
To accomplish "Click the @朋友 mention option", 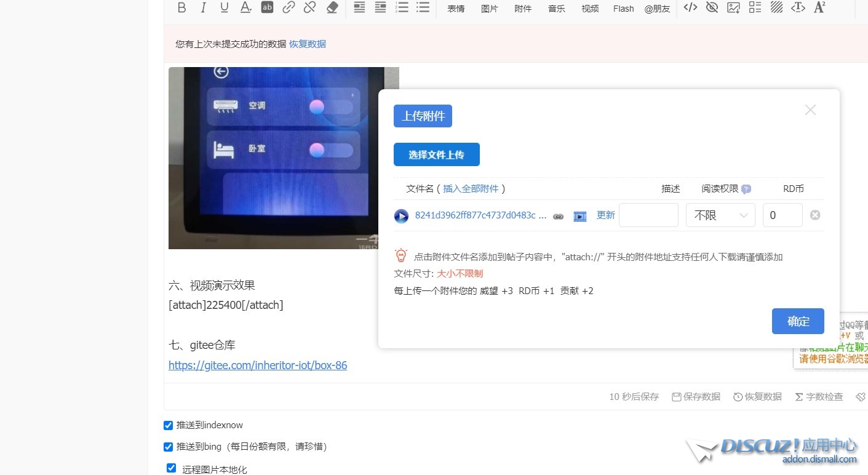I will (x=658, y=9).
